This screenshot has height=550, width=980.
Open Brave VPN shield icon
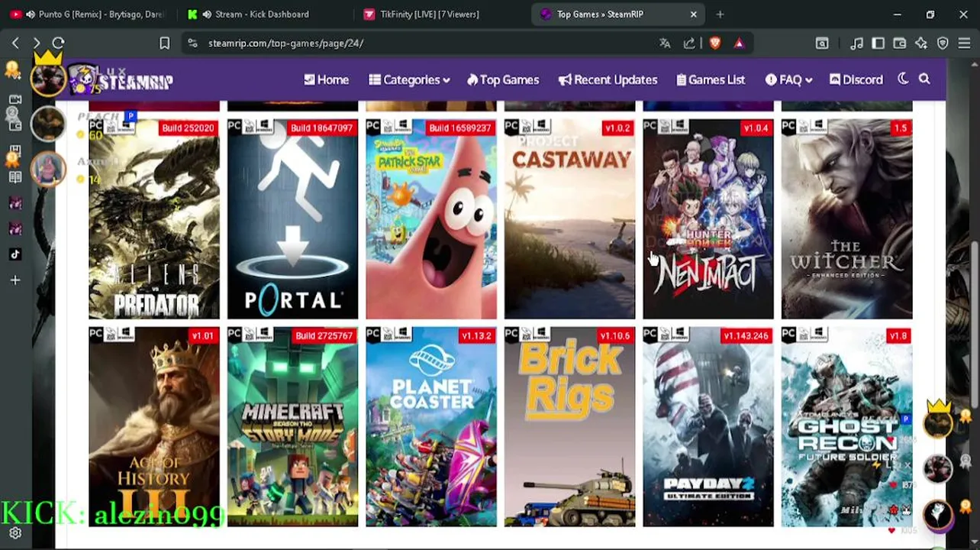(943, 44)
